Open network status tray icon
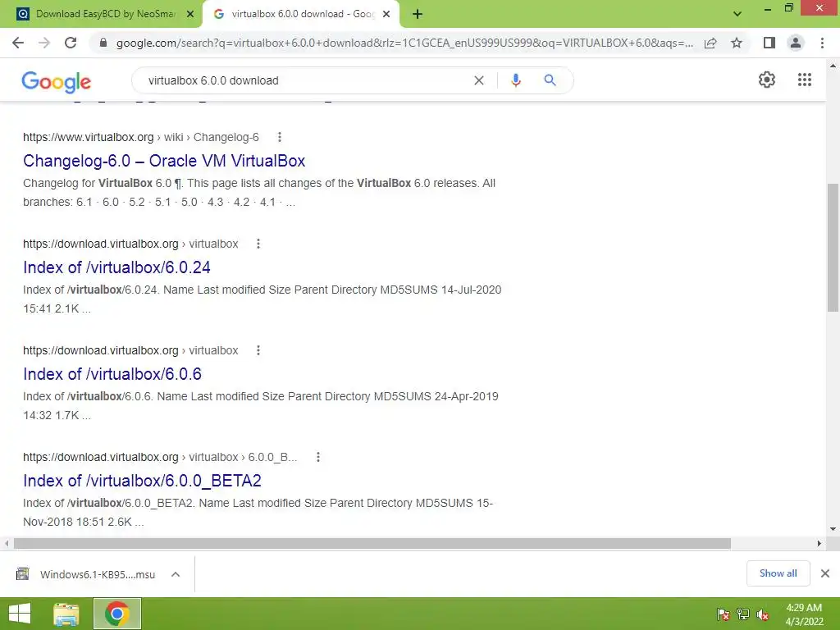840x630 pixels. (743, 614)
